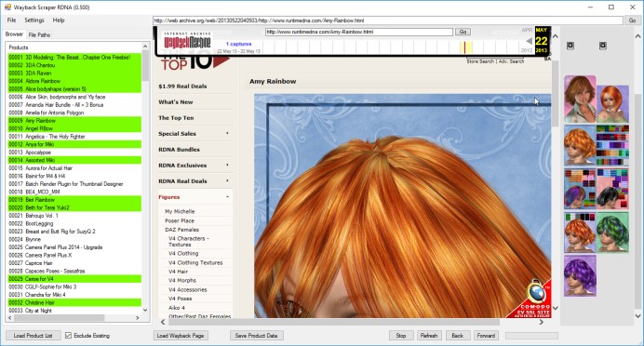Click the Back button
Image resolution: width=644 pixels, height=346 pixels.
pos(458,336)
